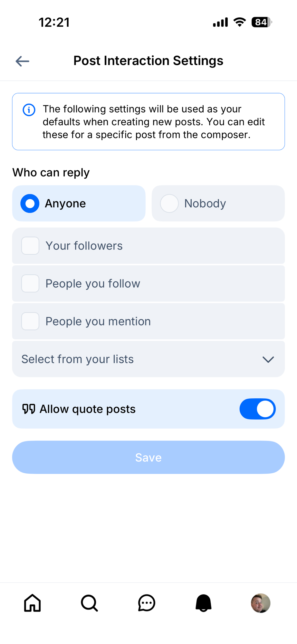This screenshot has height=644, width=297.
Task: Tap the Wi-Fi status icon
Action: pos(240,22)
